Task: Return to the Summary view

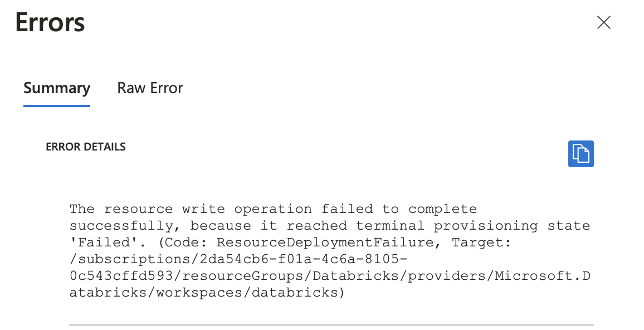Action: tap(56, 88)
